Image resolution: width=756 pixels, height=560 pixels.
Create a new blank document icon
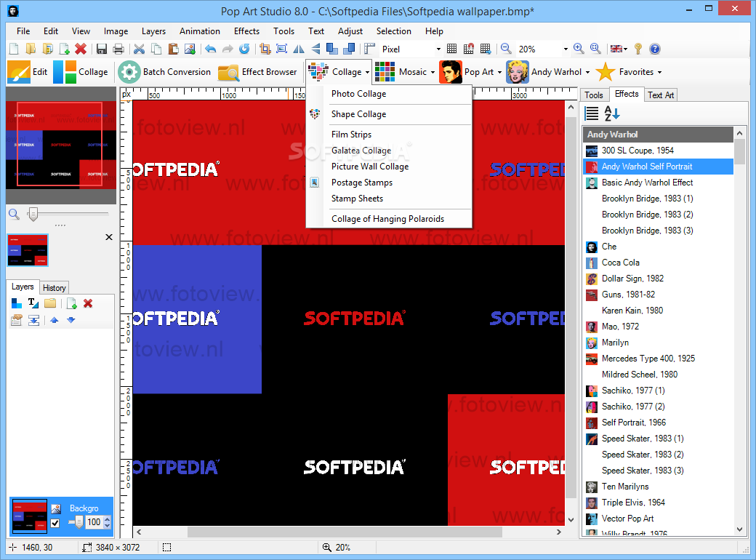tap(14, 49)
